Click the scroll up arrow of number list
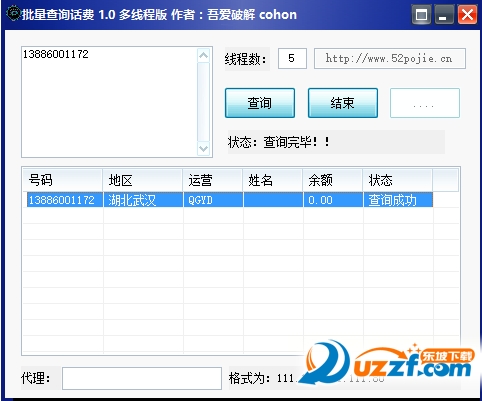 [203, 55]
